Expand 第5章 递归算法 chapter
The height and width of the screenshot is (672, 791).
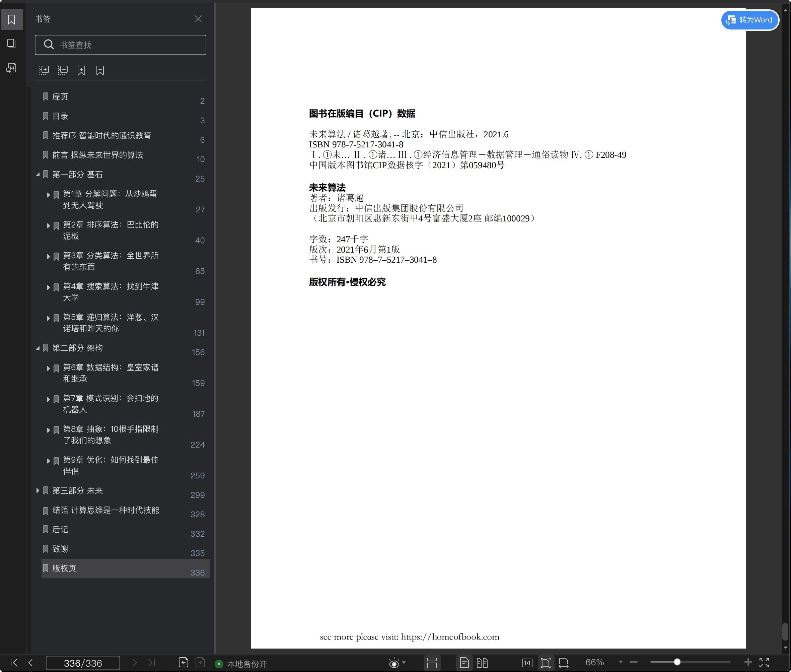[48, 319]
